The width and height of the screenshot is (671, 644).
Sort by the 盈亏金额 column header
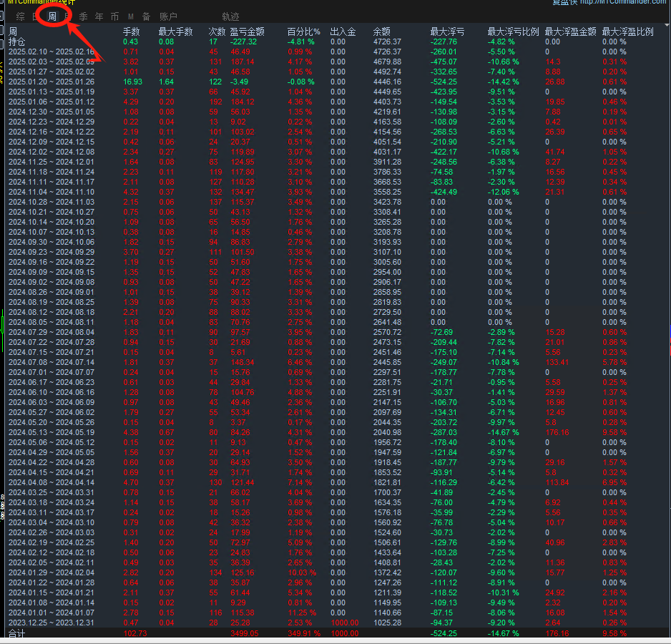(247, 31)
